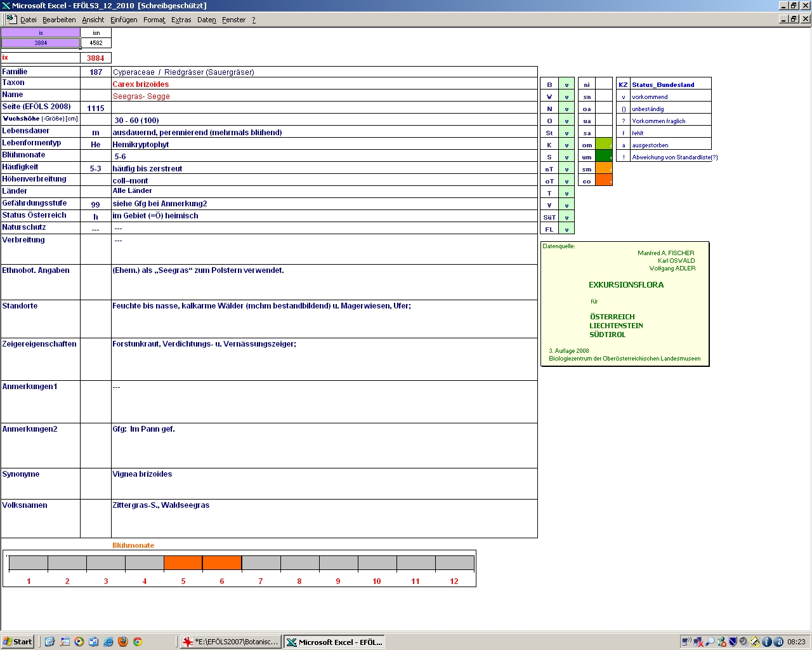Select the ixn cell showing 4582

pos(96,43)
